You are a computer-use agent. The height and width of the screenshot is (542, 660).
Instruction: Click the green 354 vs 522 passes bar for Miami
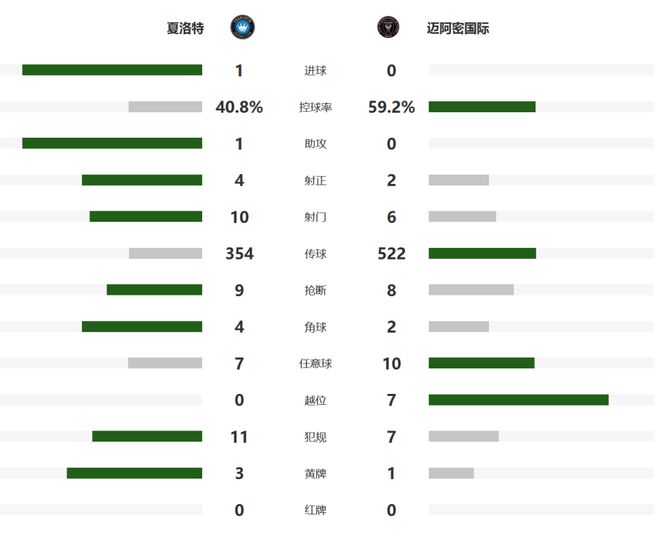coord(482,254)
